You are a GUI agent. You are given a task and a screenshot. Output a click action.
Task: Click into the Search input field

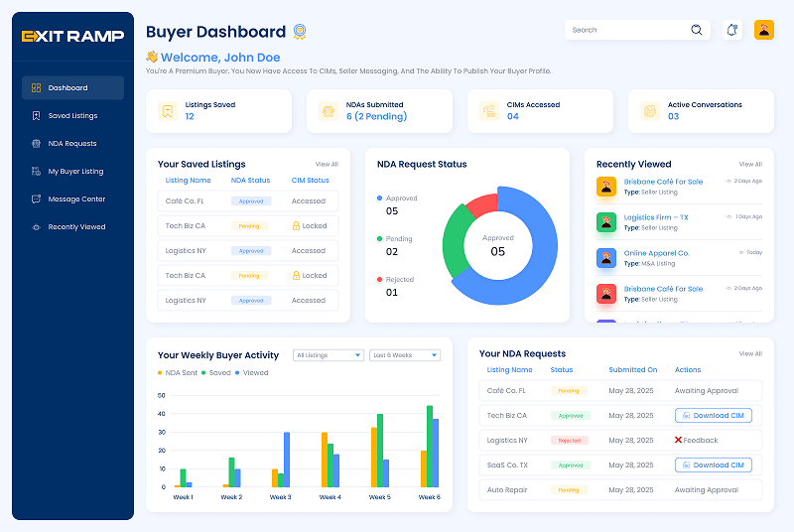tap(625, 30)
